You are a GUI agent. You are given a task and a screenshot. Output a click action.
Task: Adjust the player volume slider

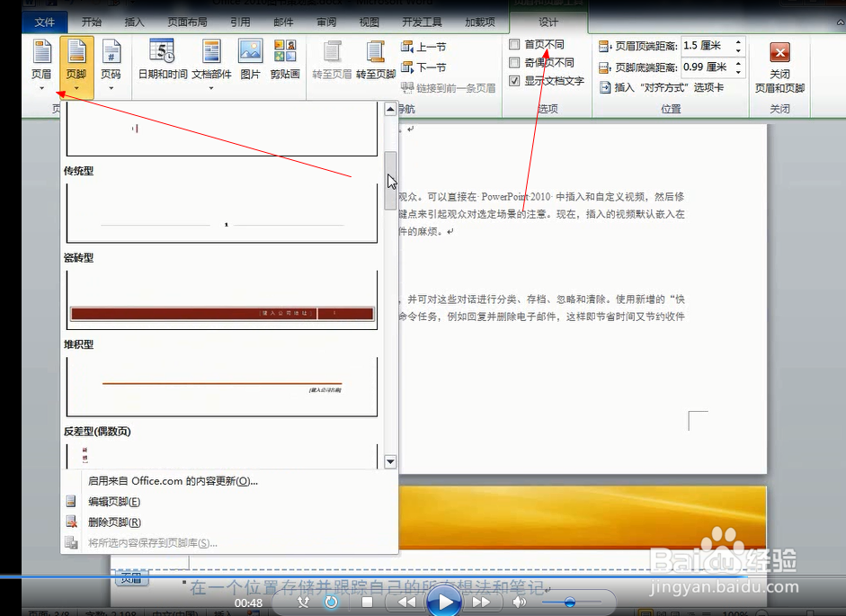click(572, 602)
